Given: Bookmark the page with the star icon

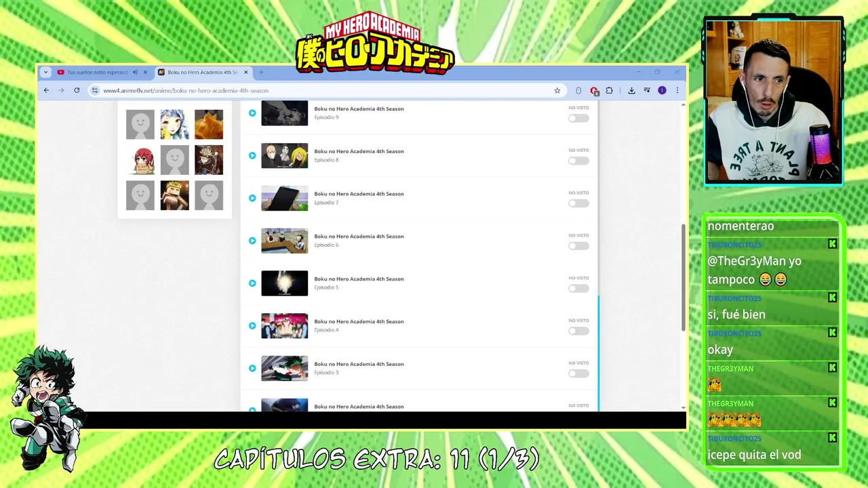Looking at the screenshot, I should (x=557, y=90).
